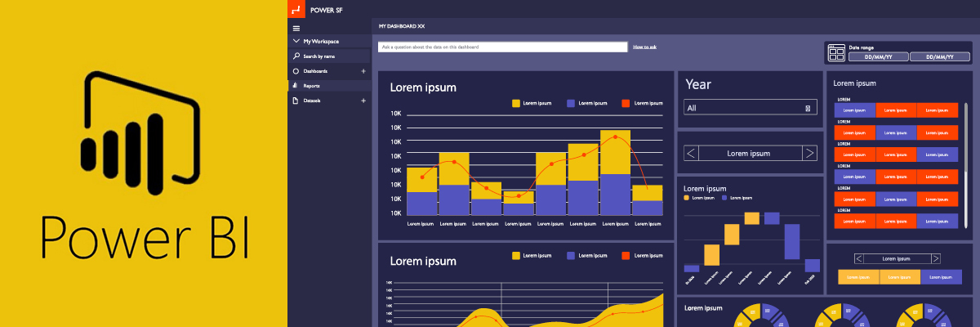Click right arrow of small selector below table
Viewport: 980px width, 327px height.
(934, 258)
